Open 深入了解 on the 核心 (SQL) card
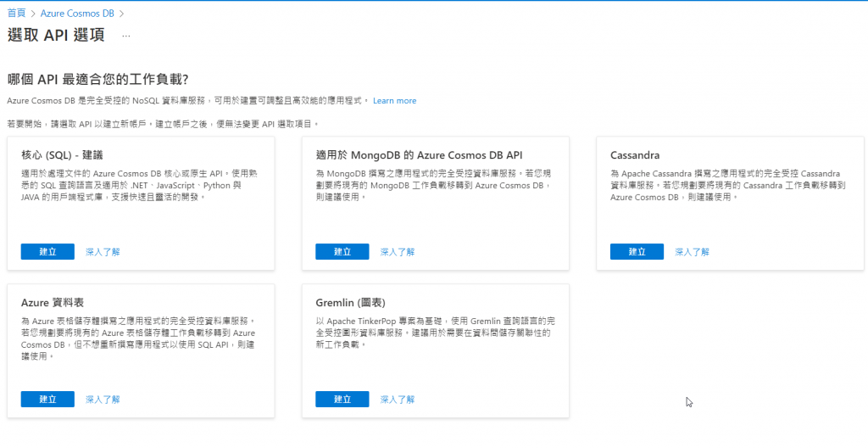 (x=103, y=252)
